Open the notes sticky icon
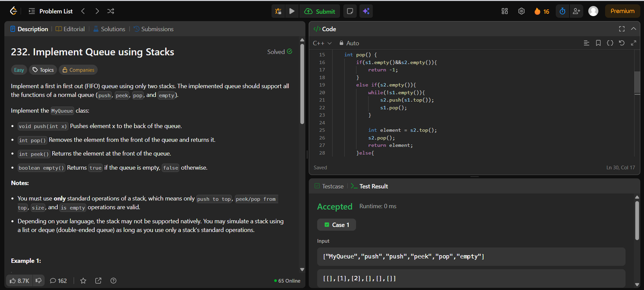The height and width of the screenshot is (290, 644). point(349,11)
